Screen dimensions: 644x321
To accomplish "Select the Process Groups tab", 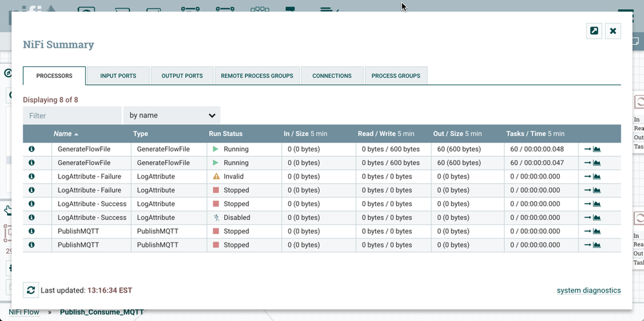I will [396, 75].
